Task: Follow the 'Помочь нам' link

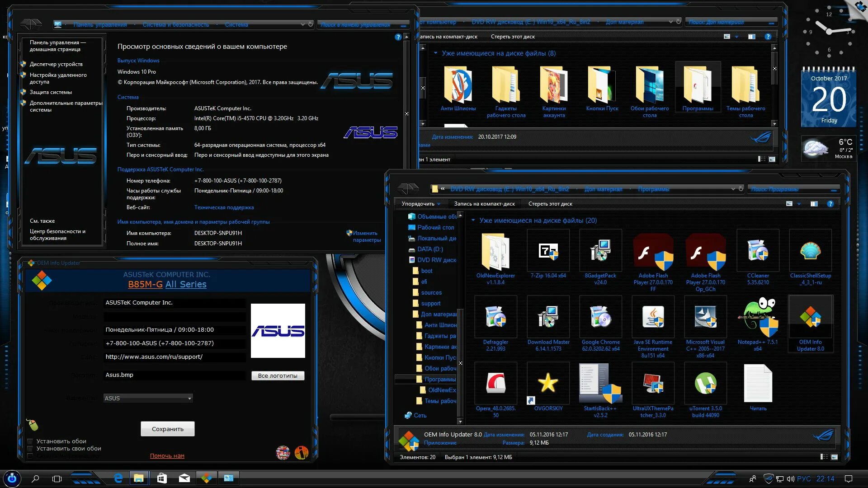Action: tap(167, 456)
